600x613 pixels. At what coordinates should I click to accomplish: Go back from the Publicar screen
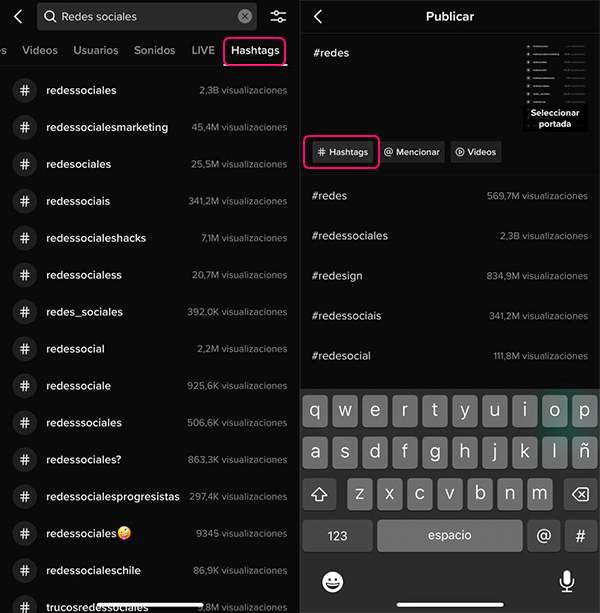(318, 16)
